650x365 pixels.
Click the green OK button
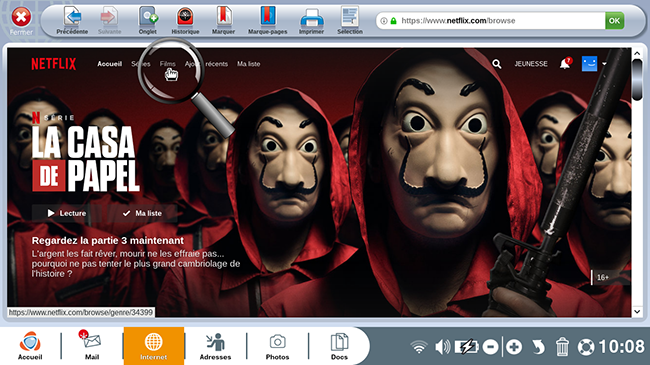(614, 20)
